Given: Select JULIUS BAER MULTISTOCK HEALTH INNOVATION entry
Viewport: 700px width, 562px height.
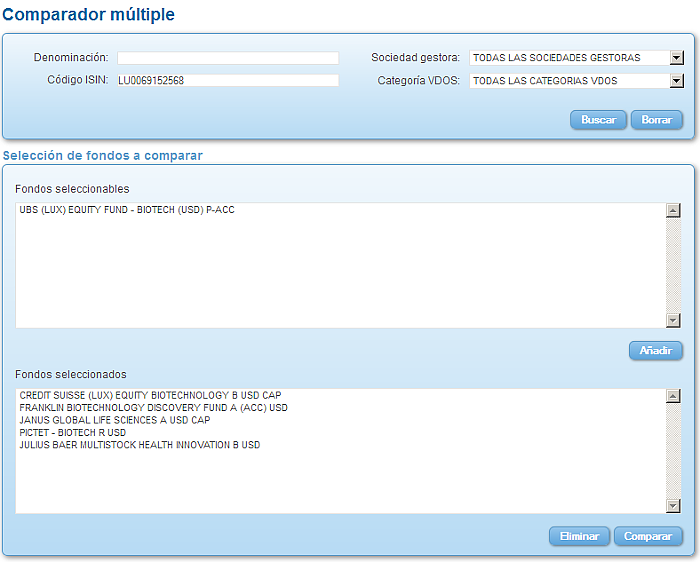Looking at the screenshot, I should point(140,445).
